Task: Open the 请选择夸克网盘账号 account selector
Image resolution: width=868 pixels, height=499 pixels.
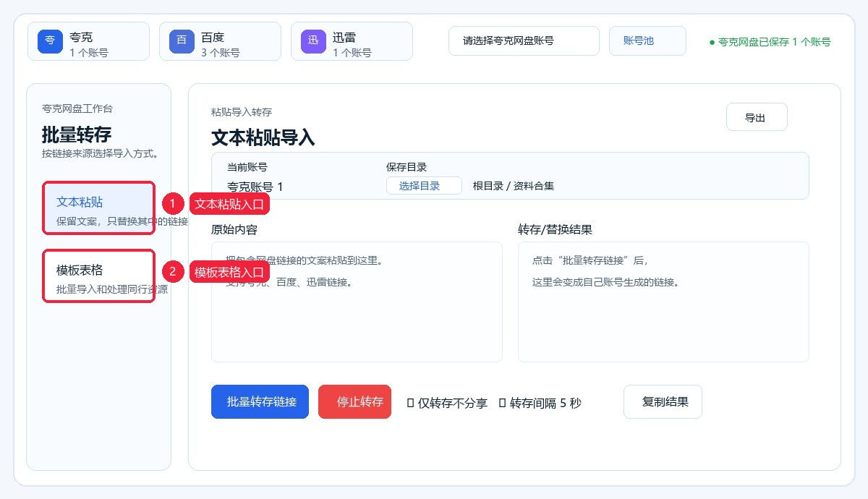Action: tap(524, 41)
